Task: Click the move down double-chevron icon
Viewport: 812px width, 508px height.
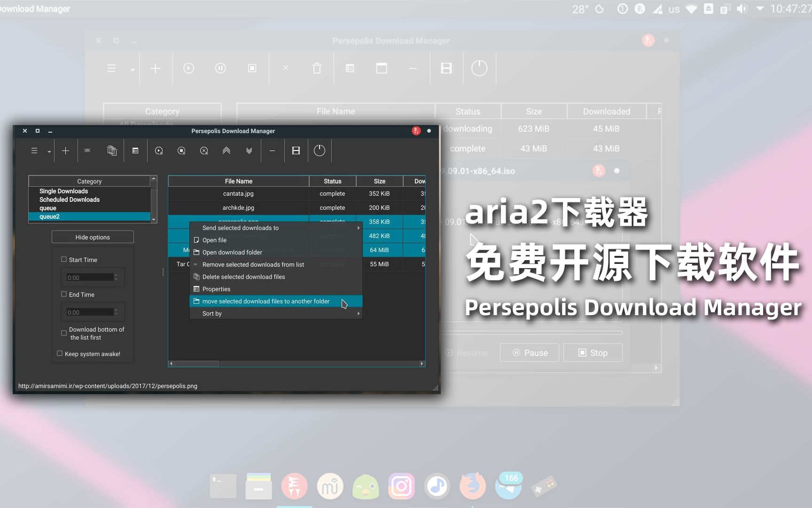Action: click(249, 151)
